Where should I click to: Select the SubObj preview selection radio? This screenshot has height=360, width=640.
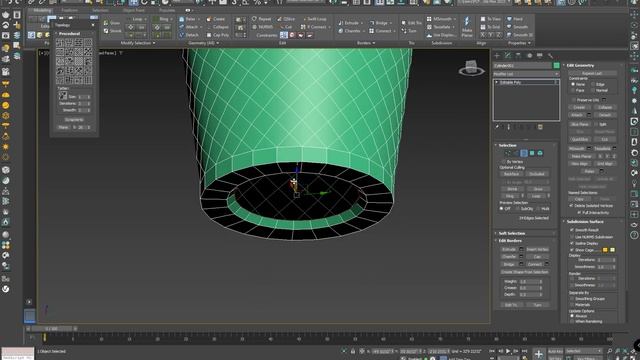click(518, 209)
